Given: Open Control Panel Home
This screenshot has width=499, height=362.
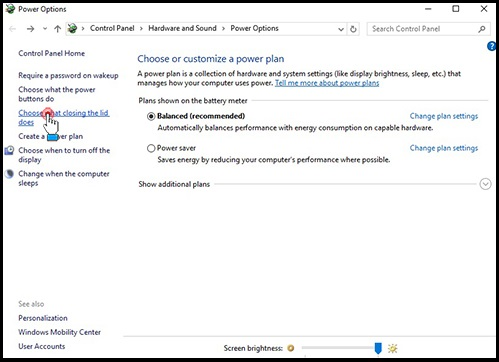Looking at the screenshot, I should [x=52, y=53].
